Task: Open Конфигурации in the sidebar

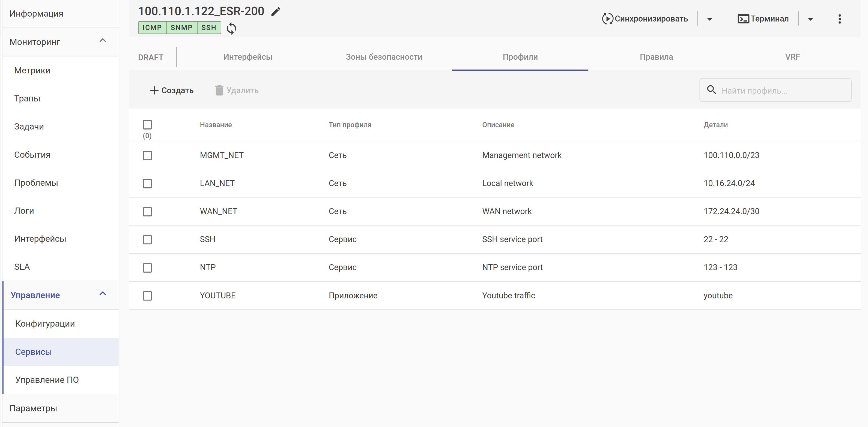Action: pyautogui.click(x=45, y=324)
